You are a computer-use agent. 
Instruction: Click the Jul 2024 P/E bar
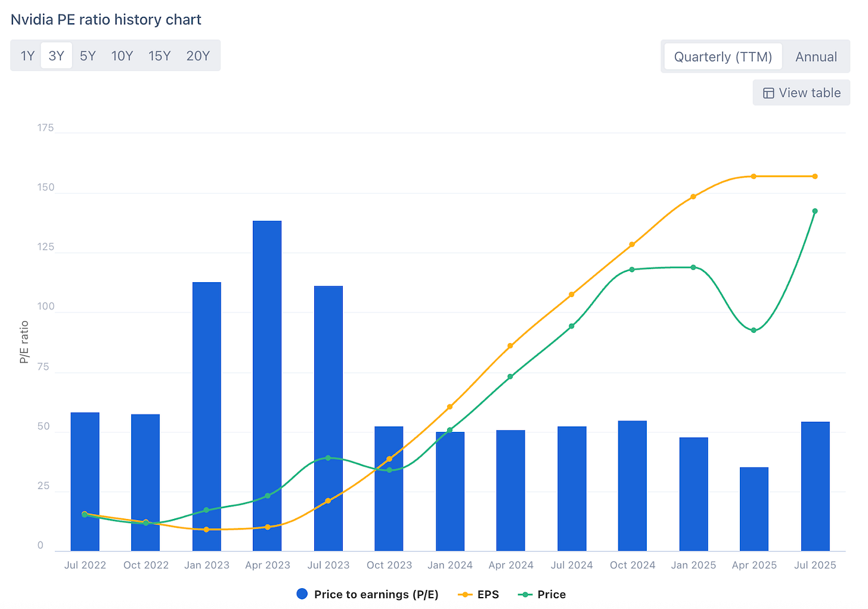coord(572,489)
